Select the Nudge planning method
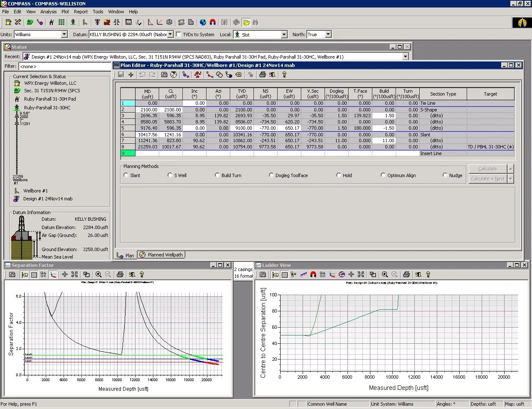This screenshot has width=532, height=409. [x=445, y=175]
